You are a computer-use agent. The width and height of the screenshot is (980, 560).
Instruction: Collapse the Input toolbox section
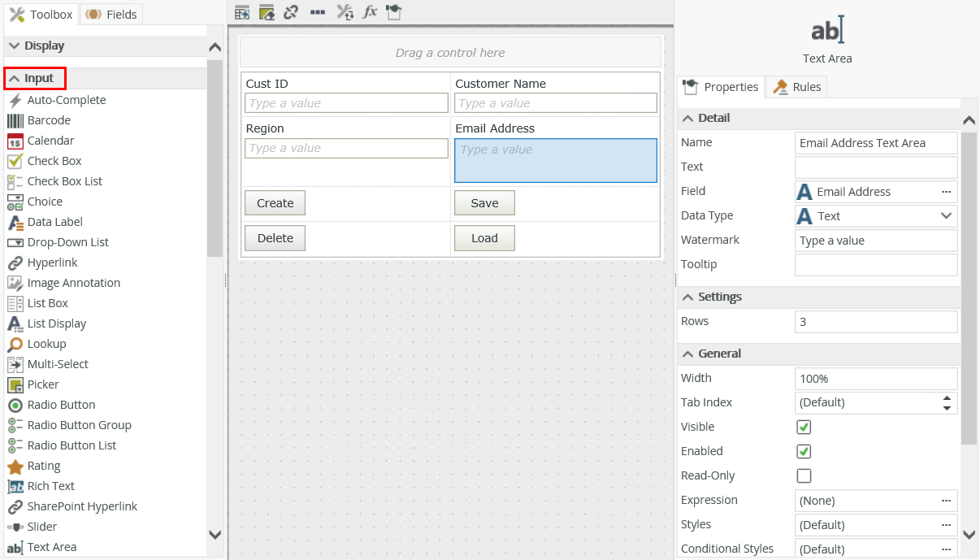click(x=35, y=78)
